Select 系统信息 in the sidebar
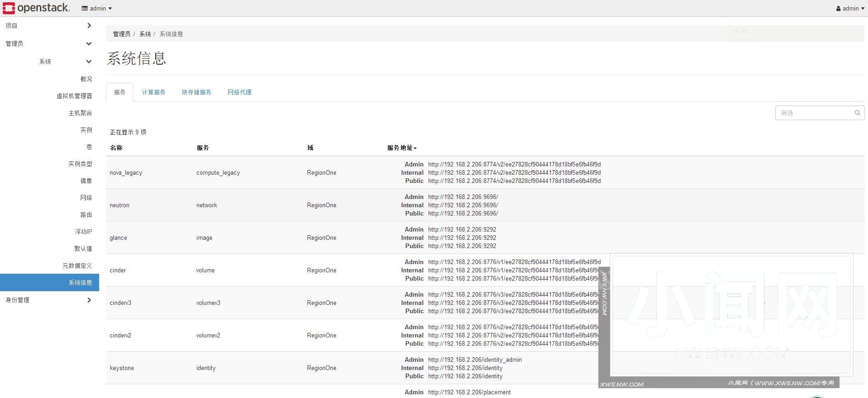The image size is (868, 398). pyautogui.click(x=50, y=282)
